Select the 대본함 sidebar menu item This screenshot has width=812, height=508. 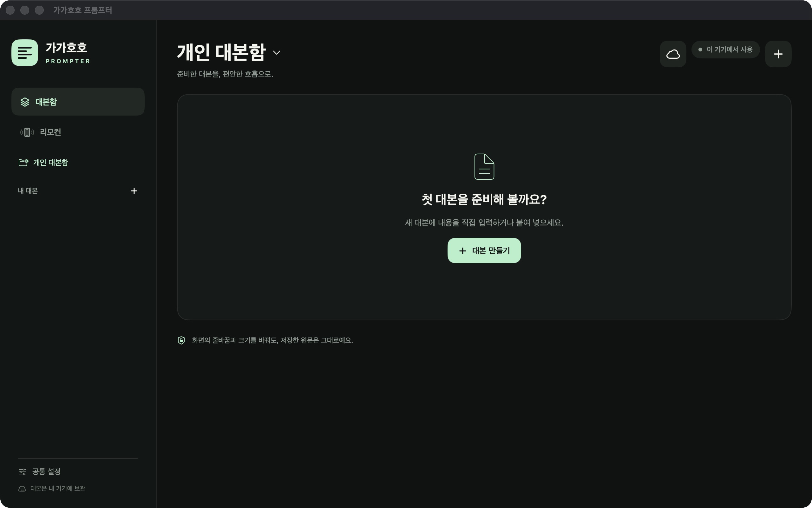(x=78, y=102)
